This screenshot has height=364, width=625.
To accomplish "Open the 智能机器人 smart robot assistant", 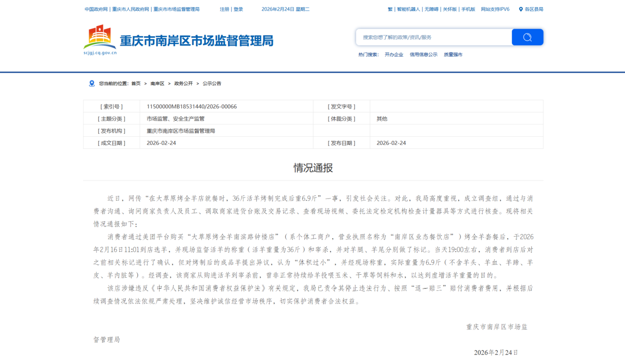I will click(x=409, y=9).
